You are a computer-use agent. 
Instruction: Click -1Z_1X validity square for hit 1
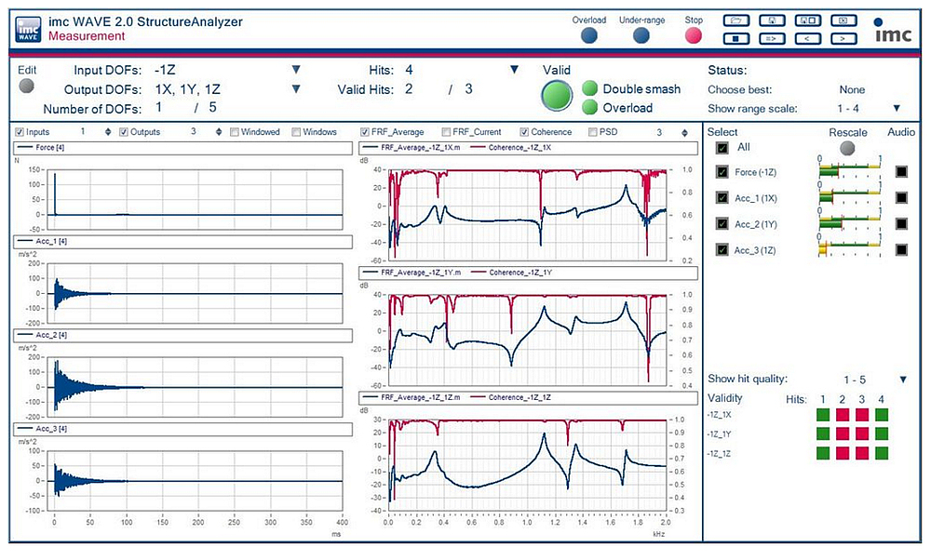(x=823, y=415)
